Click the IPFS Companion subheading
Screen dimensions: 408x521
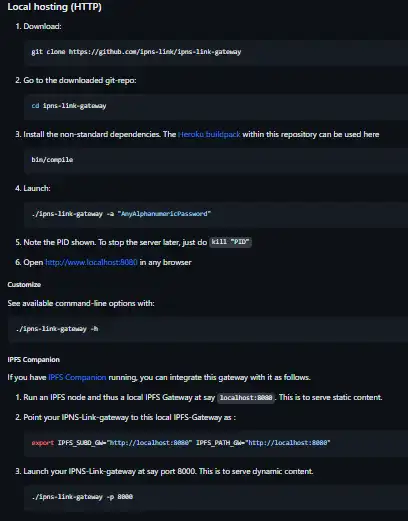click(34, 360)
